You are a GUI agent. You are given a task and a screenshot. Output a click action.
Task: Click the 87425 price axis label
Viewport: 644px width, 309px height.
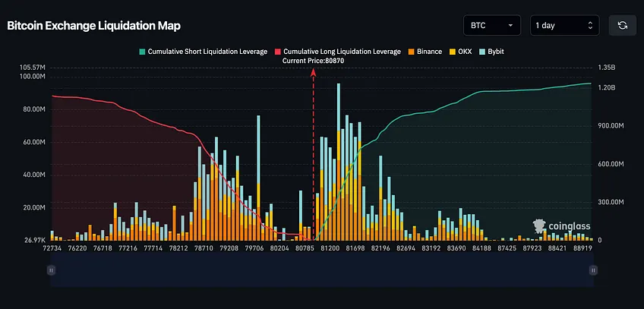pyautogui.click(x=507, y=249)
